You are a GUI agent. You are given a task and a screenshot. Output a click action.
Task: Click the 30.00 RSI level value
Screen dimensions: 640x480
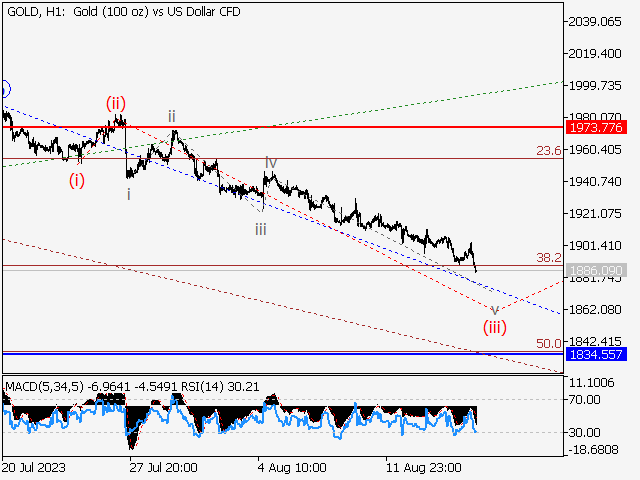[584, 432]
